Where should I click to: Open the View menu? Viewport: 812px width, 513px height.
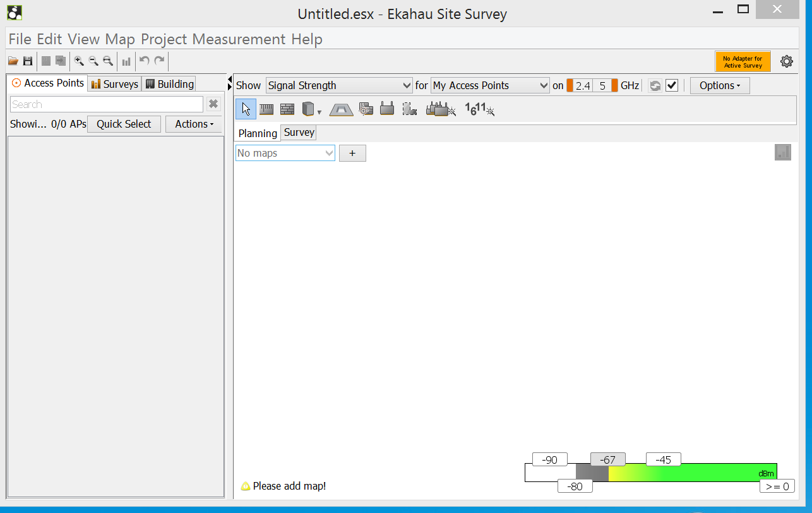pos(83,39)
